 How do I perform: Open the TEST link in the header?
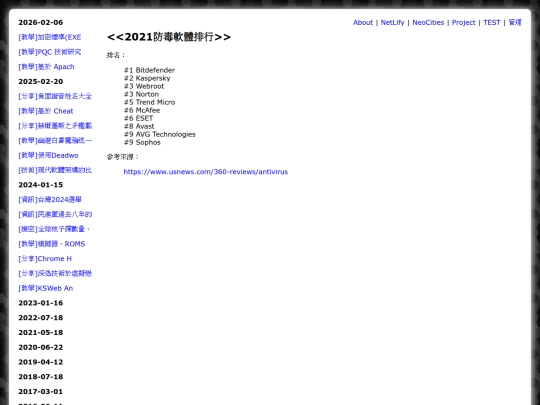[x=491, y=22]
